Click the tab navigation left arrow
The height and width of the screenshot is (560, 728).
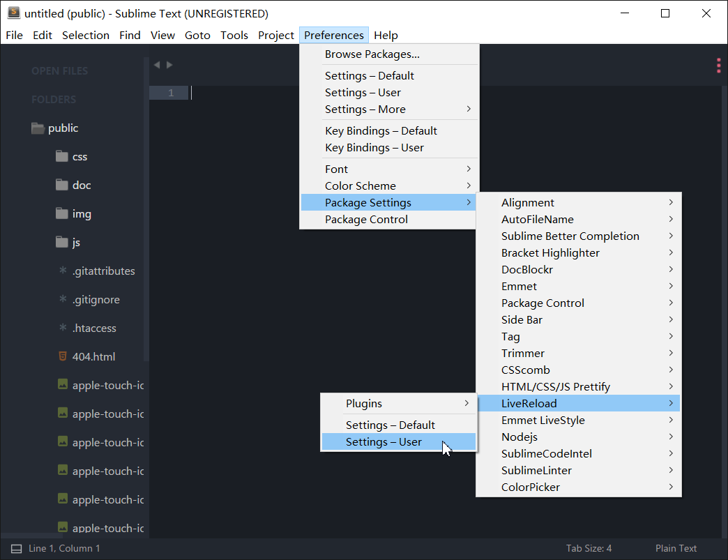pyautogui.click(x=157, y=65)
